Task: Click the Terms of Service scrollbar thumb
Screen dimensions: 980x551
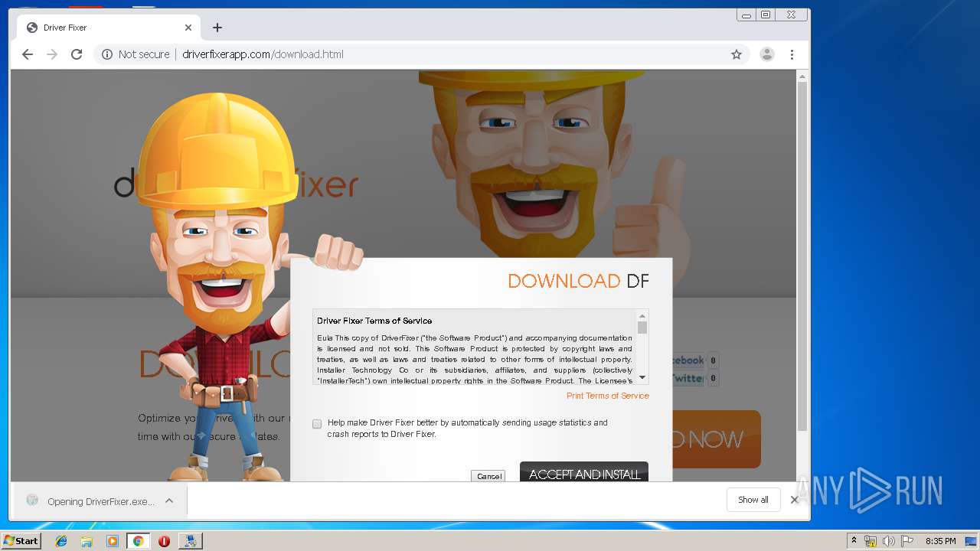Action: [x=642, y=328]
